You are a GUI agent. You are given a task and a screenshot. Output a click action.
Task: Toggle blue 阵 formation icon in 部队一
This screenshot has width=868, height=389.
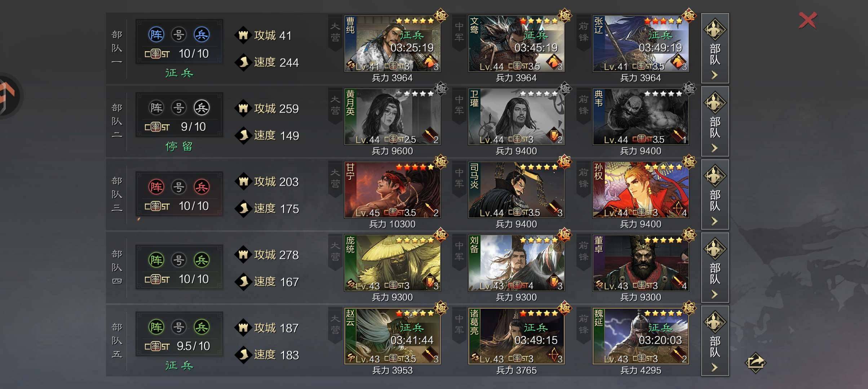[x=156, y=35]
